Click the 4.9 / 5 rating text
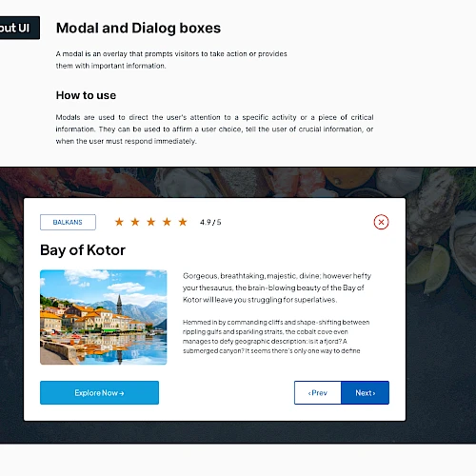This screenshot has height=476, width=476. coord(210,222)
